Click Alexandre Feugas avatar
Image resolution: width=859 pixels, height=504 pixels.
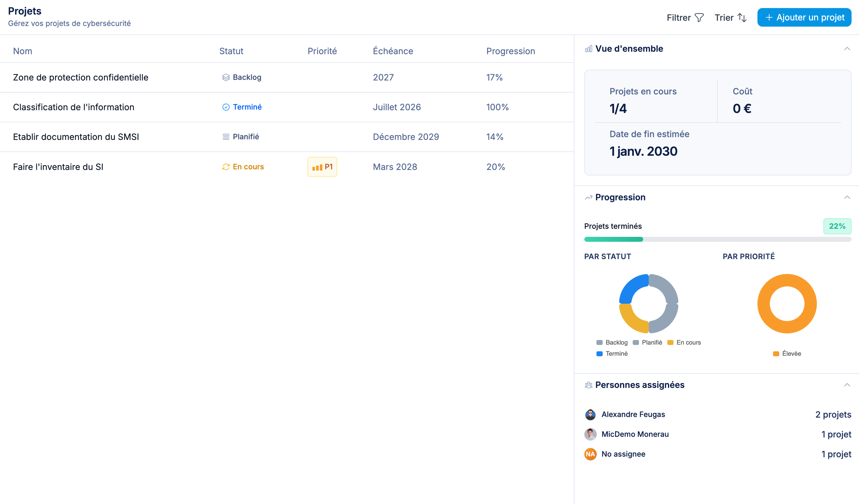click(590, 415)
